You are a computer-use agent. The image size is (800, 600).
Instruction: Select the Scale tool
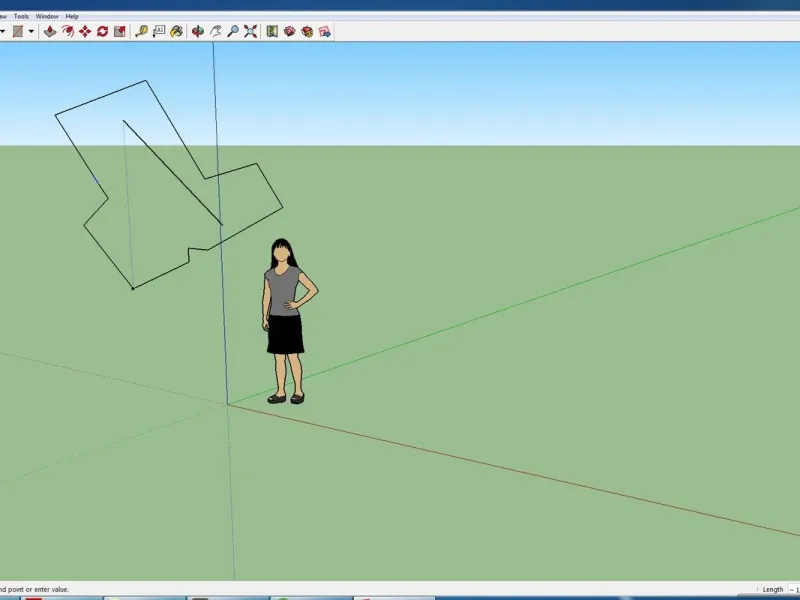point(120,32)
